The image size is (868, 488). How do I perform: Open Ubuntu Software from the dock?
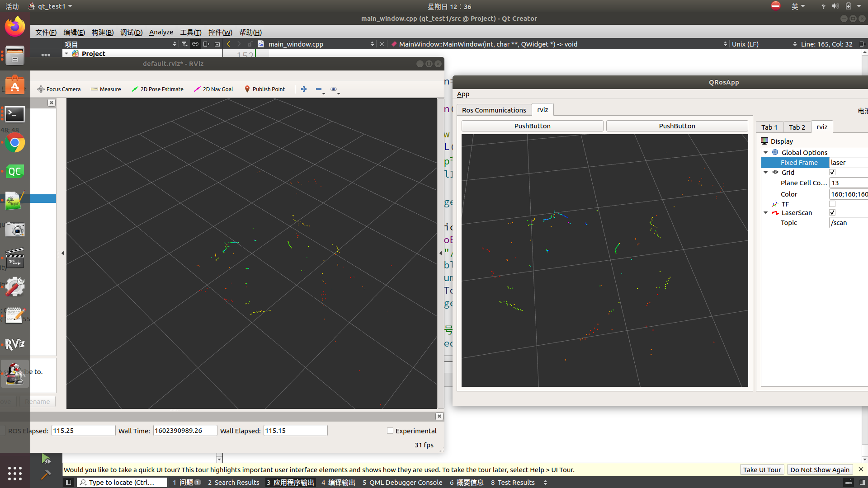point(15,84)
